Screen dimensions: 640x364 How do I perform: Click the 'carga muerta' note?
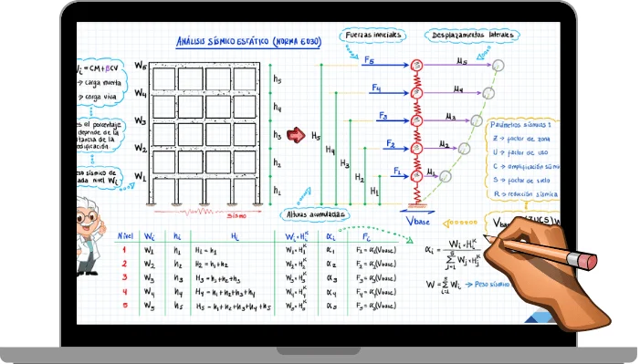coord(100,83)
